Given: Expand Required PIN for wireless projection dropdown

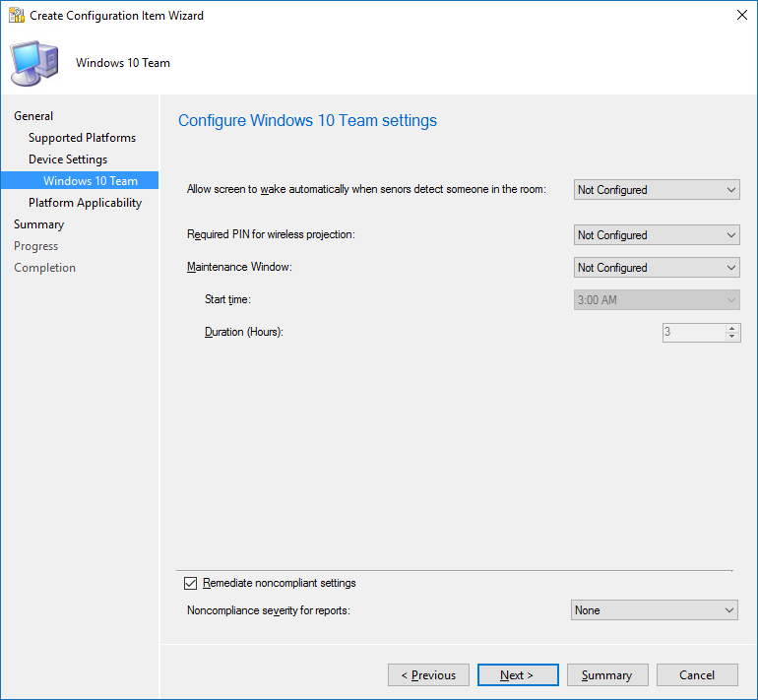Looking at the screenshot, I should click(657, 235).
